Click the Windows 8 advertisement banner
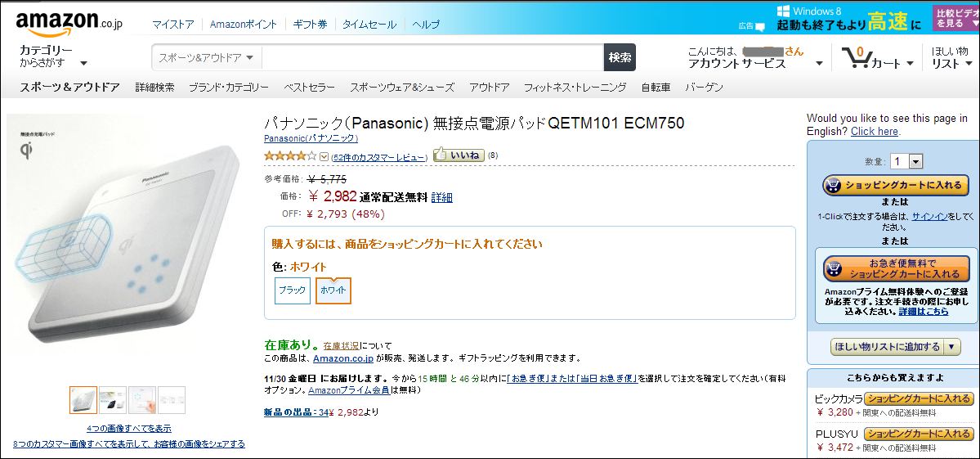The width and height of the screenshot is (980, 459). point(848,18)
